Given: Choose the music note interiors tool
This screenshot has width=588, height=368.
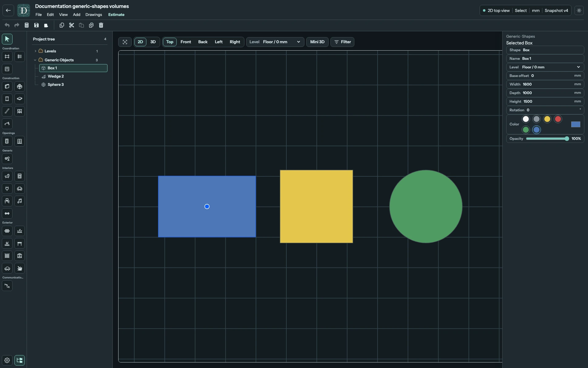Looking at the screenshot, I should pos(20,201).
